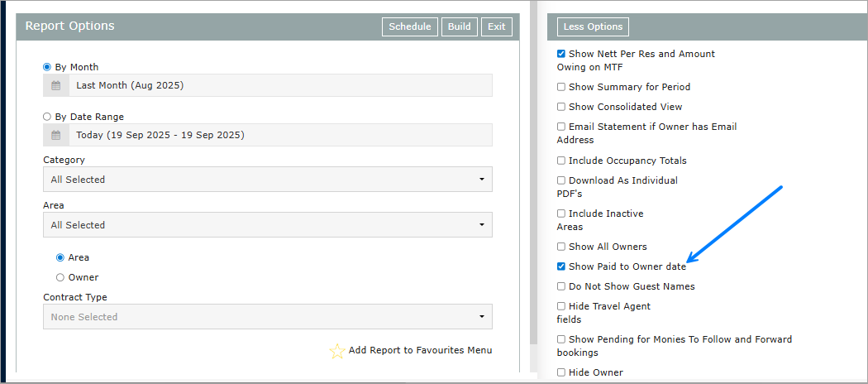Choose the Owner radio option

[x=60, y=277]
